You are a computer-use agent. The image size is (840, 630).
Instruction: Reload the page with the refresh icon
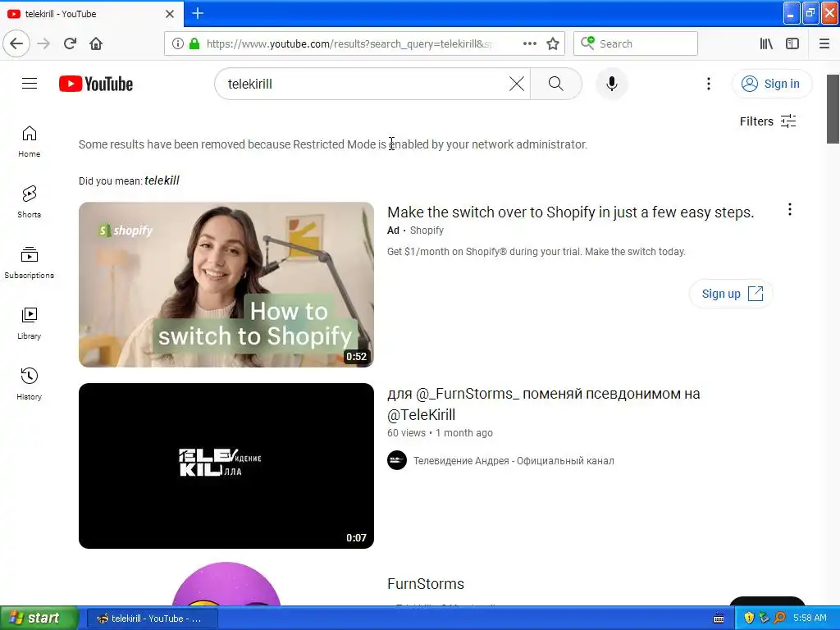(70, 43)
